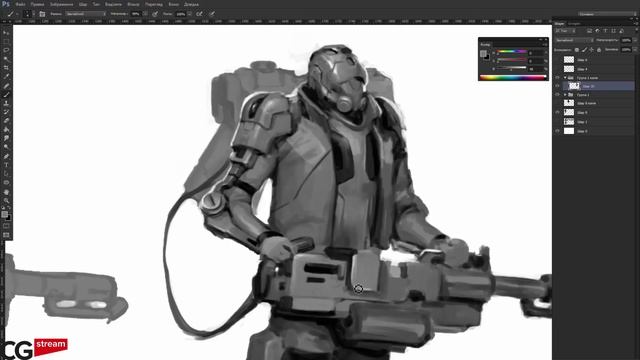Select the Hand tool

[x=6, y=192]
